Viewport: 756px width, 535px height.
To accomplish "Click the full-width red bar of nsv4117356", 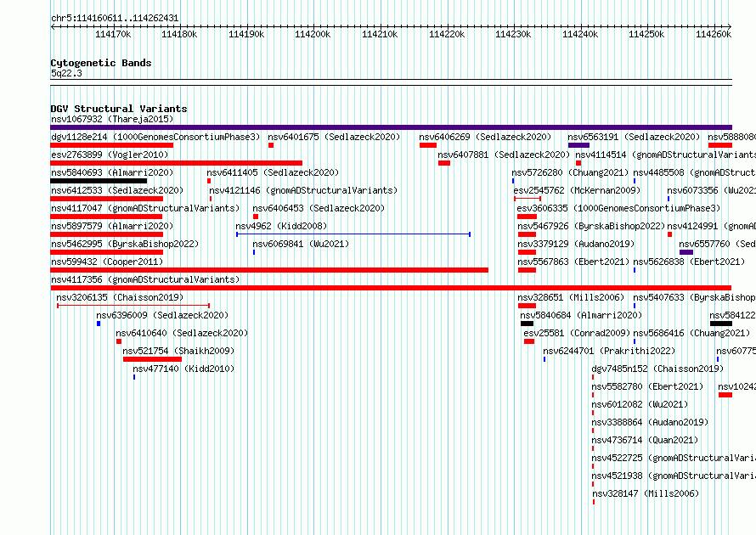I will 391,288.
